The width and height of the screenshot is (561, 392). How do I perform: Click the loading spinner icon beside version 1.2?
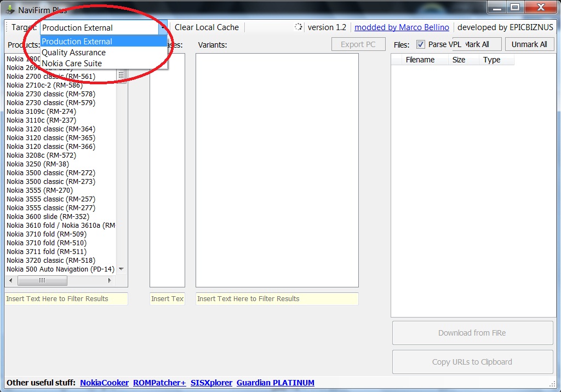(x=299, y=27)
